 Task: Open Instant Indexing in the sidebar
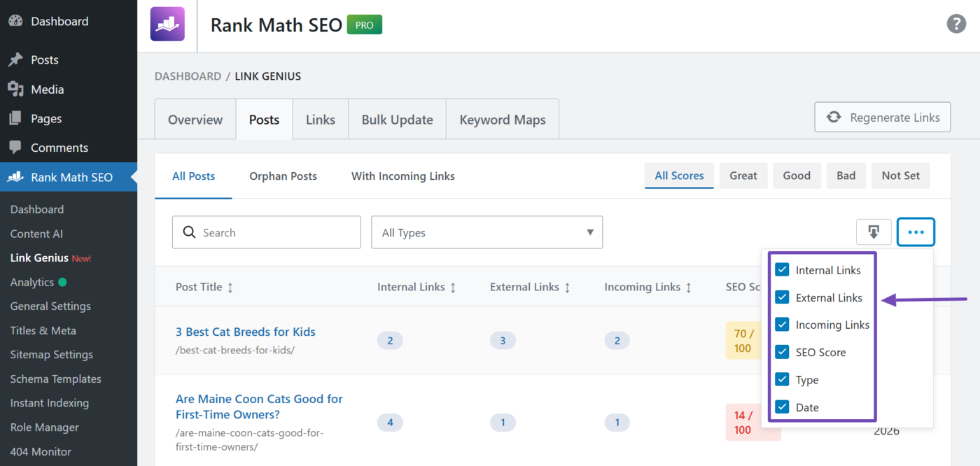[x=50, y=403]
